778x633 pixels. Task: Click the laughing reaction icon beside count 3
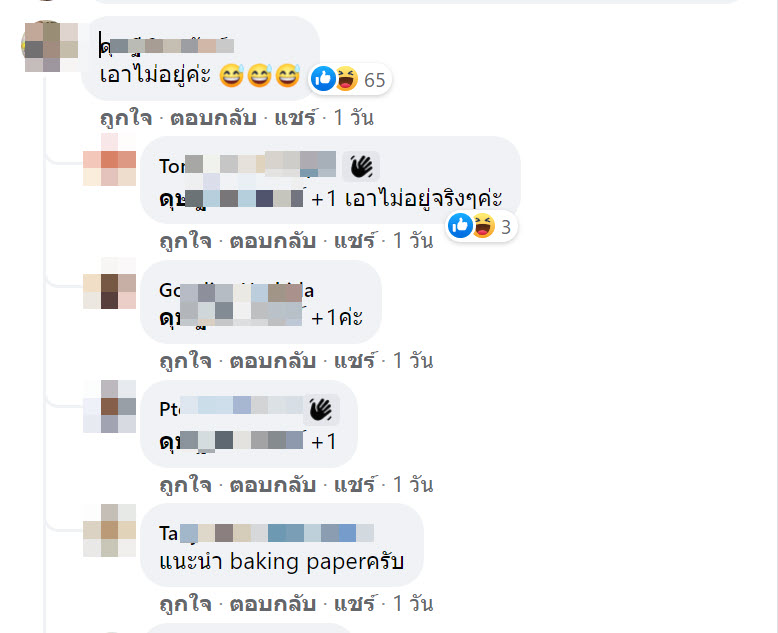point(483,226)
